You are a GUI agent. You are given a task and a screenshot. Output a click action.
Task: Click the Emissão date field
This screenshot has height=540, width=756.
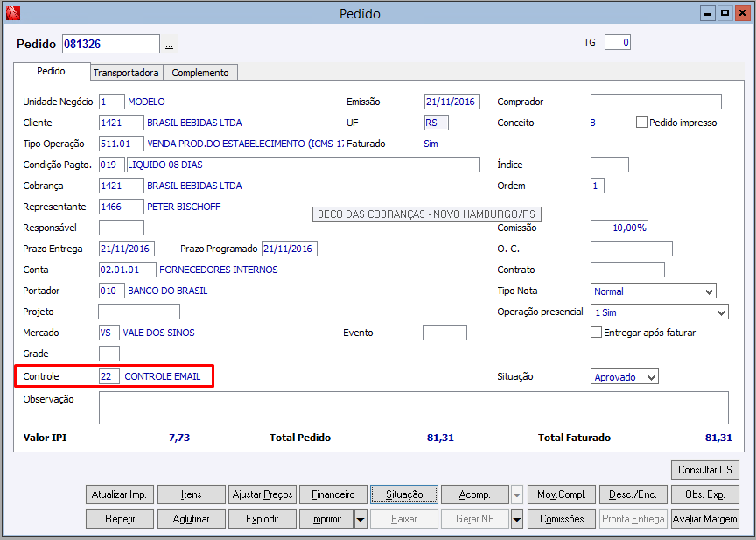[452, 102]
